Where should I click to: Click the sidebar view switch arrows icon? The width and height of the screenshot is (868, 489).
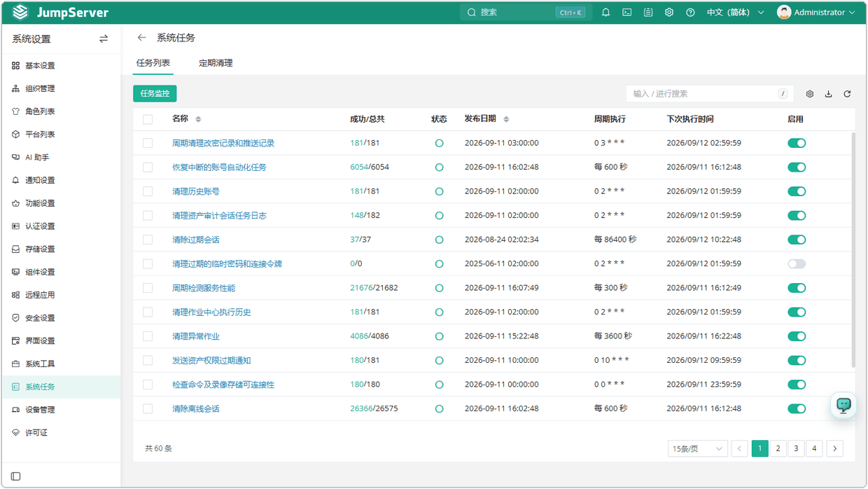point(104,39)
